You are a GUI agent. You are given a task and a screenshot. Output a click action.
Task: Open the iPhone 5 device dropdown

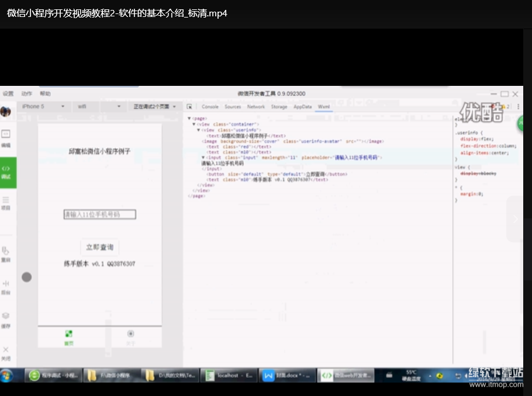[x=43, y=106]
